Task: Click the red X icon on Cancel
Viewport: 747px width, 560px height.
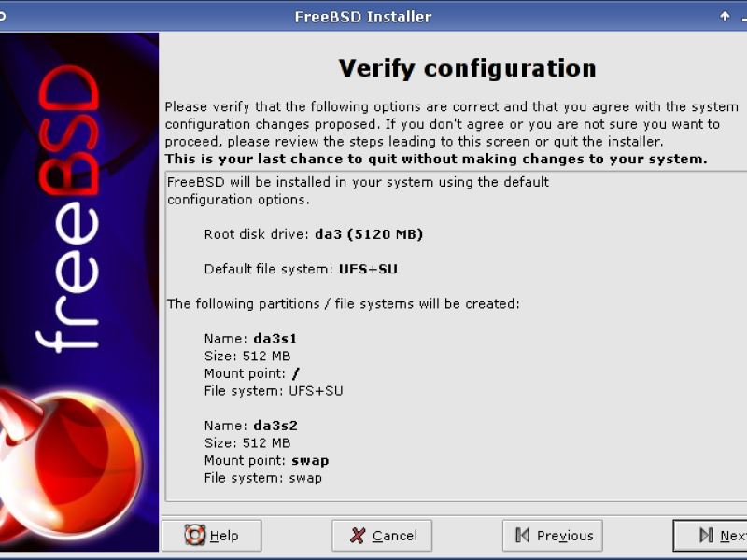Action: coord(358,536)
